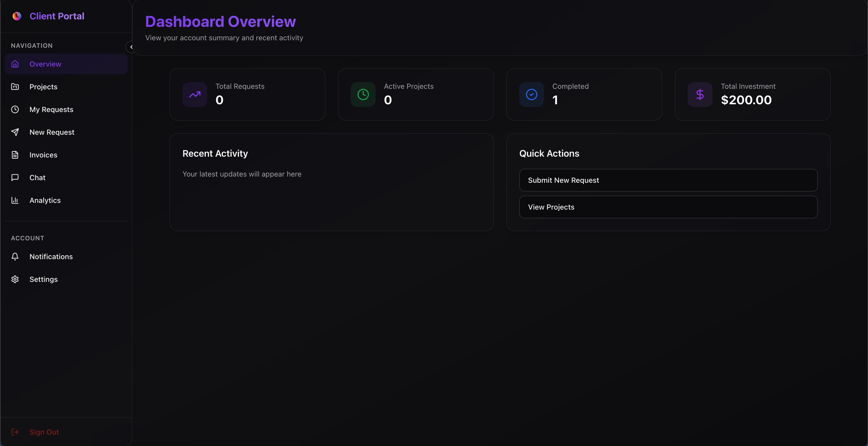Click the Active Projects stat card
The image size is (868, 446).
415,94
